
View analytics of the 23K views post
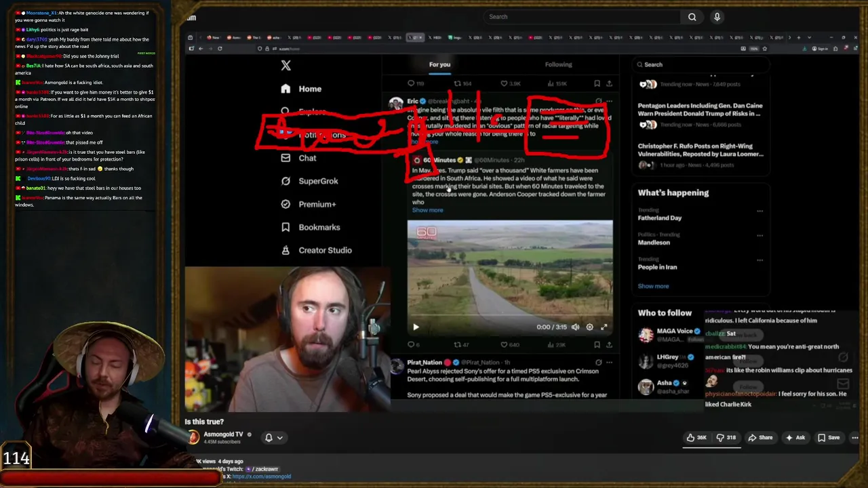click(x=555, y=344)
